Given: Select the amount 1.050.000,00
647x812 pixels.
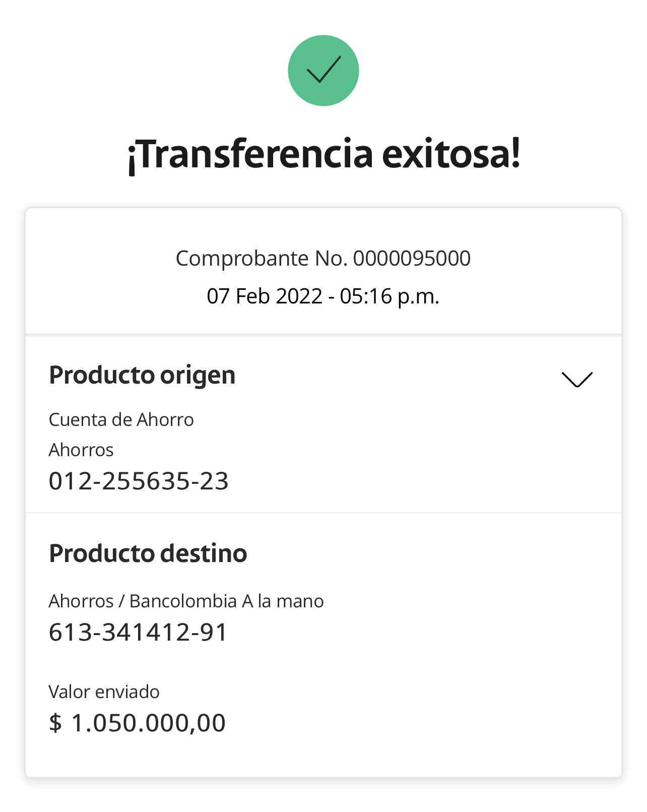Looking at the screenshot, I should coord(149,723).
